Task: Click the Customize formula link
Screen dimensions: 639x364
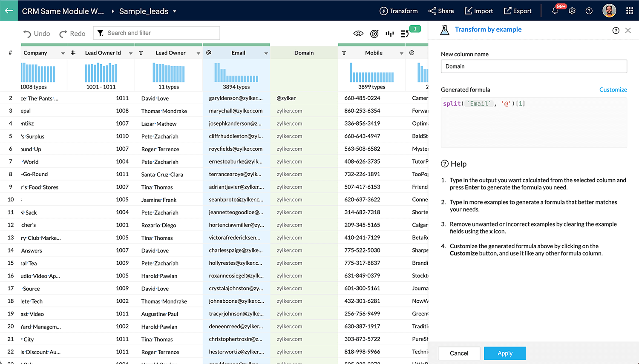Action: pyautogui.click(x=613, y=90)
